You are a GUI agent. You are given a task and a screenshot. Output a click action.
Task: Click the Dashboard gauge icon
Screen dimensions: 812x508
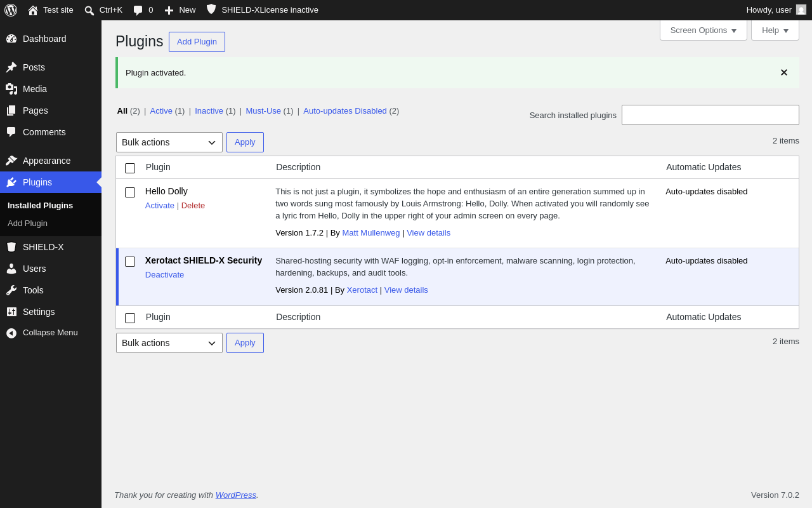[11, 39]
